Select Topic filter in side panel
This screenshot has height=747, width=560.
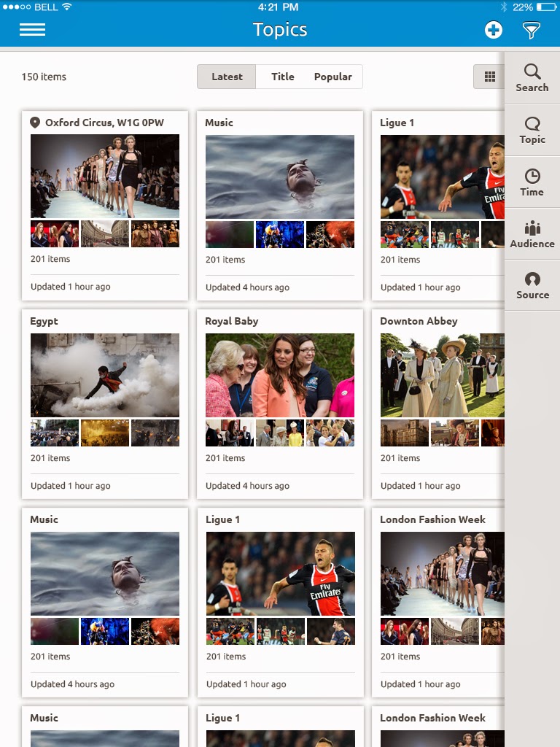(x=532, y=130)
